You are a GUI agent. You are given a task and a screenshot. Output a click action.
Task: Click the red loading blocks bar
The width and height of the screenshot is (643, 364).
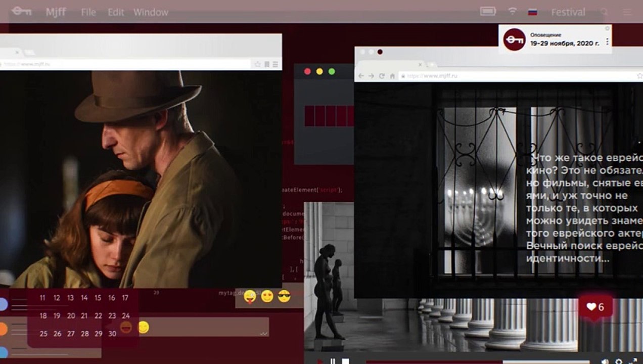(x=329, y=116)
